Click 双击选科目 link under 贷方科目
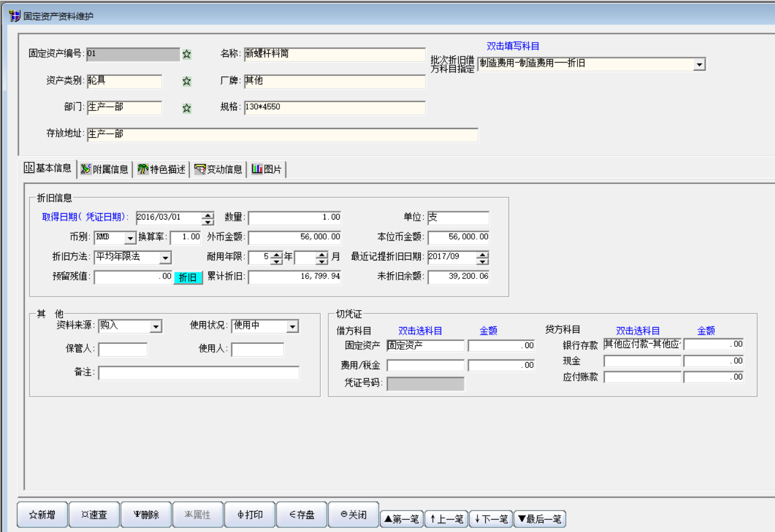Viewport: 775px width, 532px height. (638, 331)
